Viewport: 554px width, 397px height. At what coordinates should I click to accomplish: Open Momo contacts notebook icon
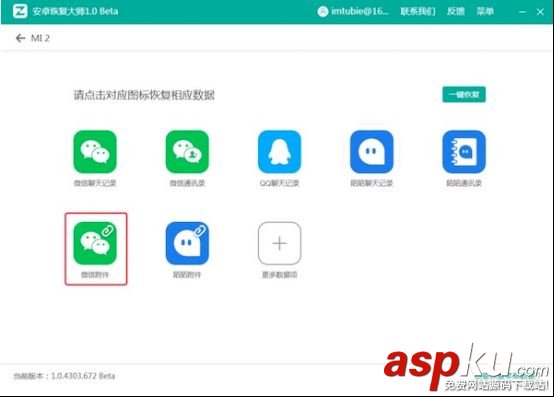[464, 152]
